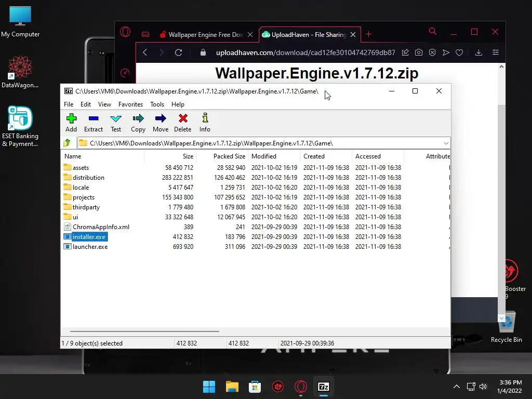
Task: Select the thirdparty folder
Action: (86, 207)
